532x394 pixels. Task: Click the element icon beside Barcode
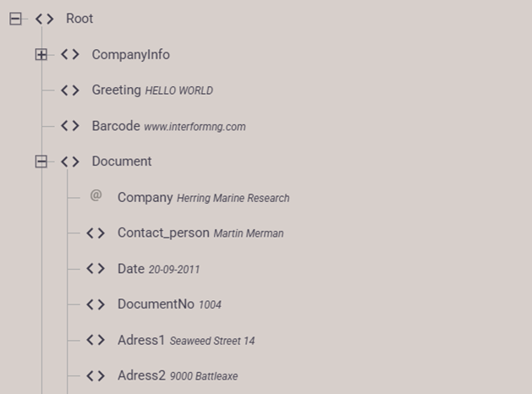click(x=70, y=126)
